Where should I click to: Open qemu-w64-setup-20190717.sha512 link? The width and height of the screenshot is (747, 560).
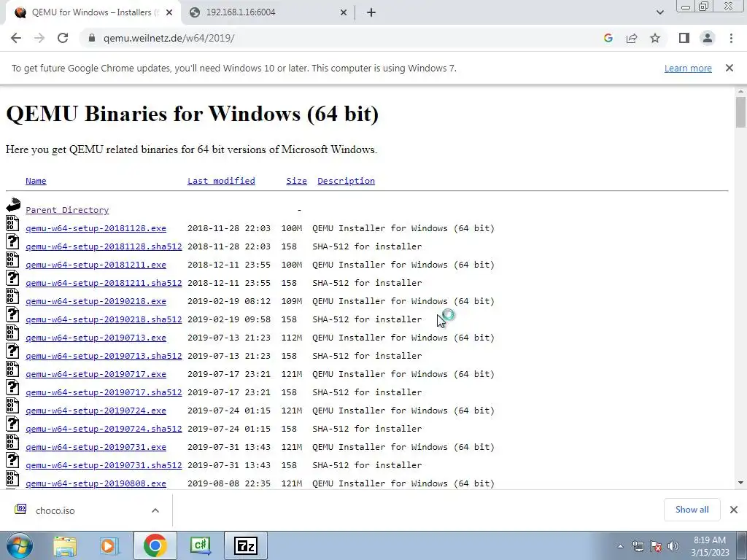coord(104,392)
